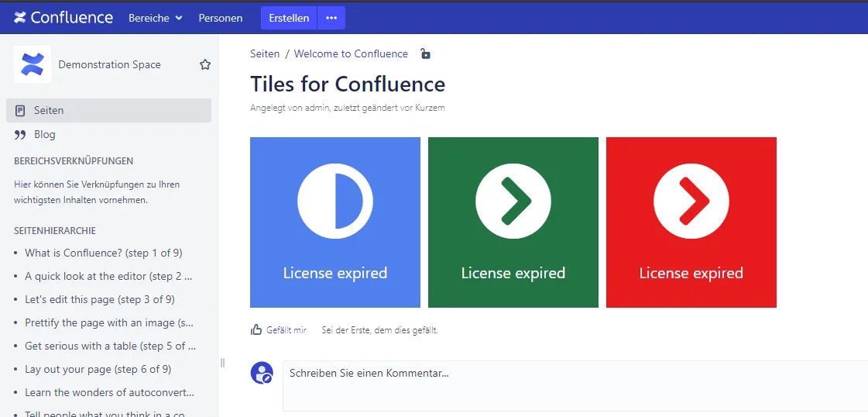The height and width of the screenshot is (417, 868).
Task: Click the green License expired tile
Action: (513, 222)
